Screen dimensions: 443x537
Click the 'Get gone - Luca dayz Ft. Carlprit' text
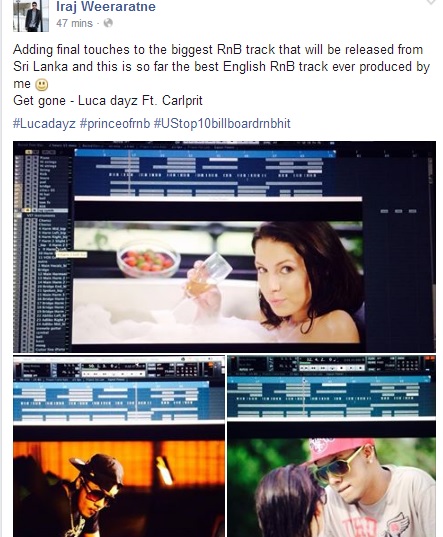coord(108,101)
